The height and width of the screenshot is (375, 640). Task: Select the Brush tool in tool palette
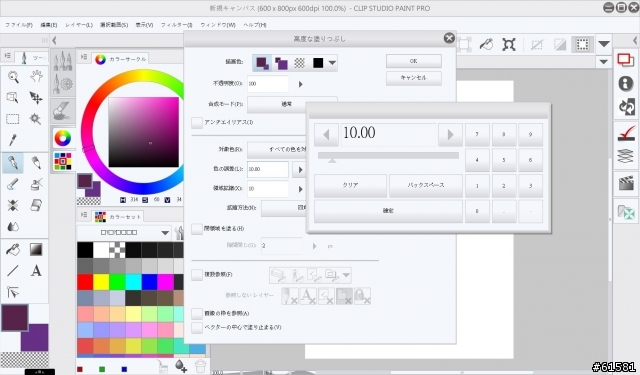[13, 184]
